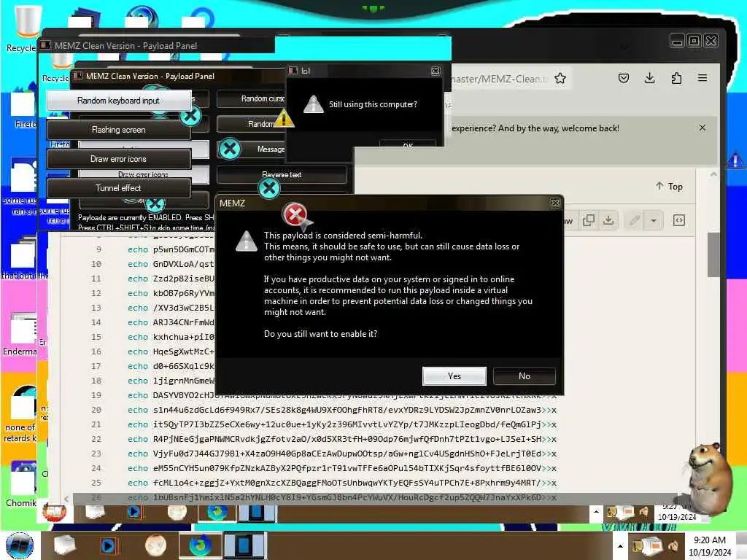Toggle the Random cursor payload button
Image resolution: width=747 pixels, height=560 pixels.
[x=251, y=98]
